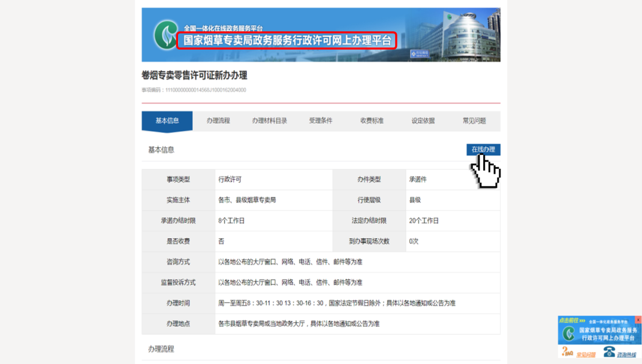Click the 行政许可 value cell
The height and width of the screenshot is (364, 642).
(274, 180)
